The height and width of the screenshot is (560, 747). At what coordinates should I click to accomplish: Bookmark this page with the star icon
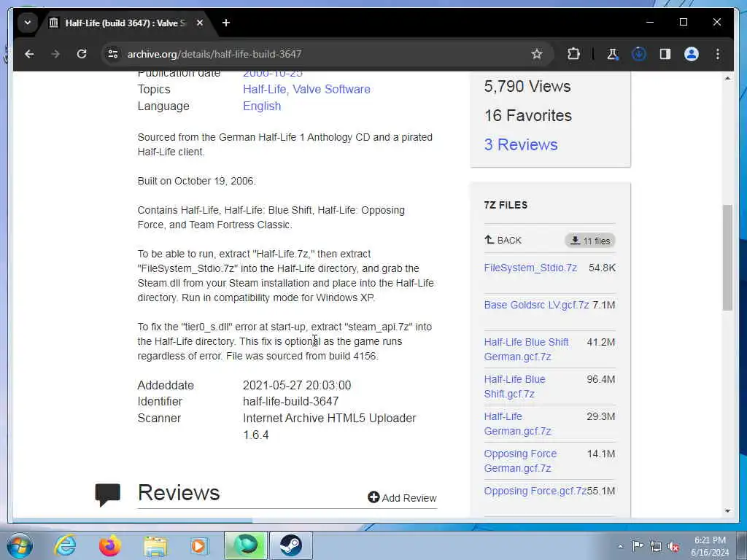537,54
